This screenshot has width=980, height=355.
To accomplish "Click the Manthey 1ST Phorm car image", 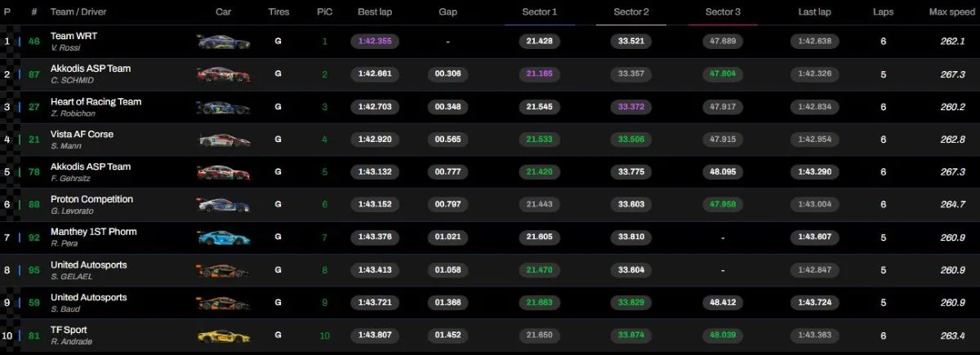I will pyautogui.click(x=223, y=237).
